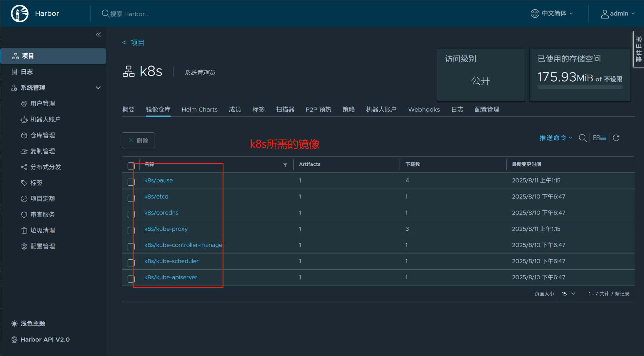Open the page size 15 dropdown

[x=568, y=294]
